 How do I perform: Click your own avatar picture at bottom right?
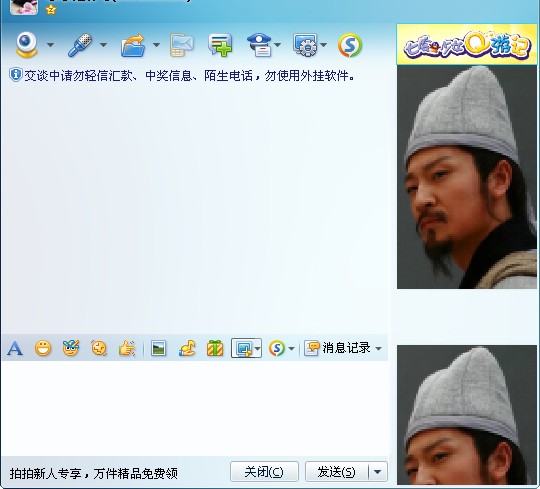467,415
